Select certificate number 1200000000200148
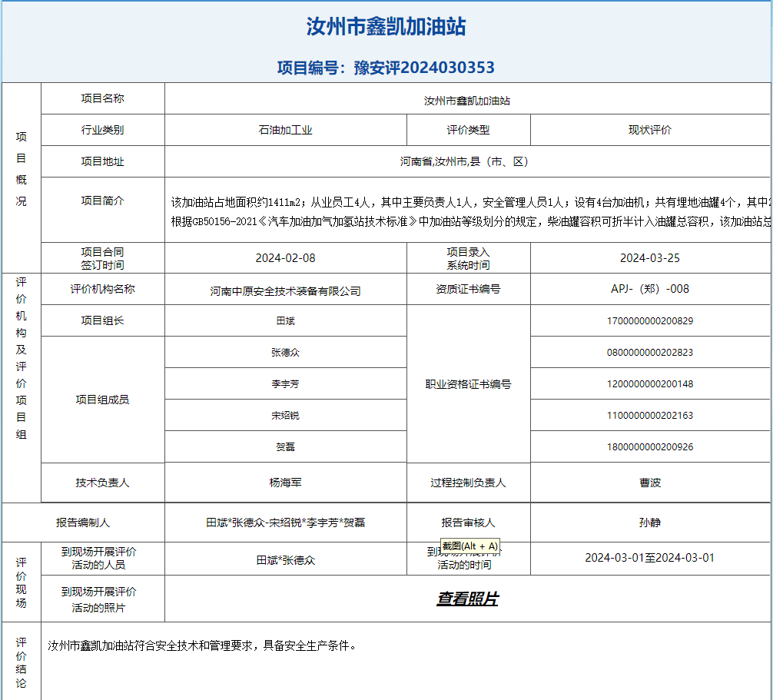 click(650, 384)
